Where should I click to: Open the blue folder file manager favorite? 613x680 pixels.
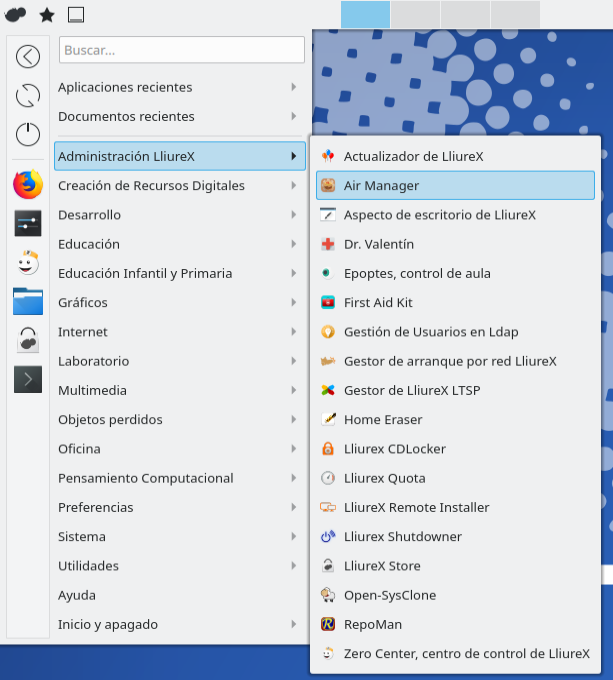click(28, 301)
